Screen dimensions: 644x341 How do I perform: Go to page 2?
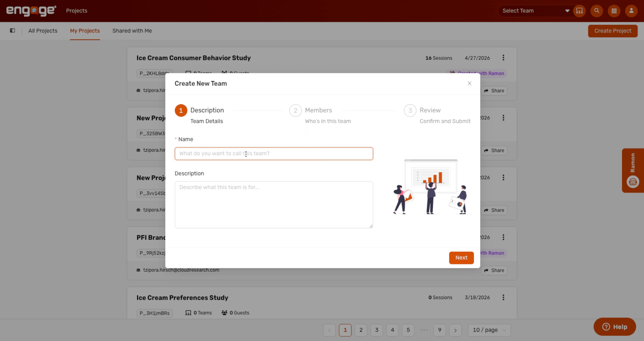click(x=361, y=330)
